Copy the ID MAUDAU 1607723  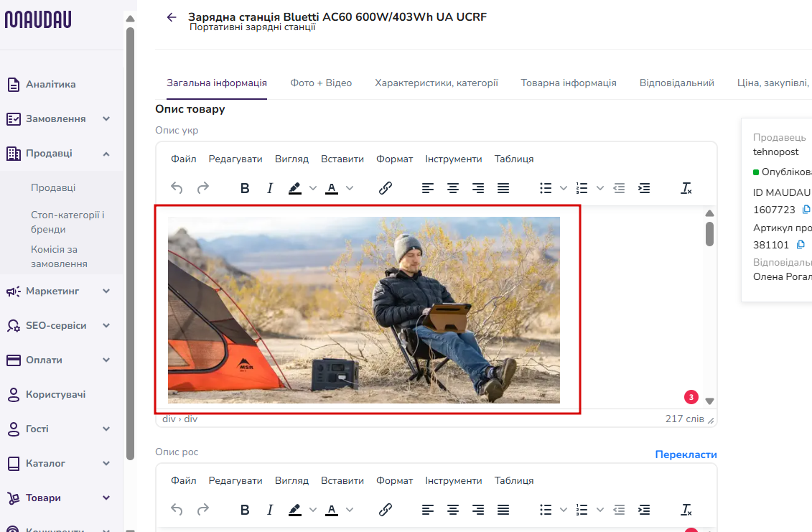click(806, 209)
